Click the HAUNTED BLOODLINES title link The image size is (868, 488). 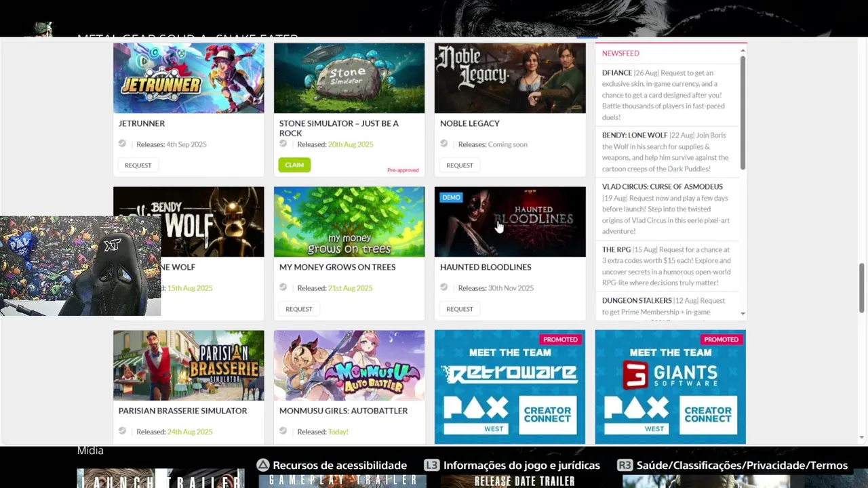click(x=486, y=267)
